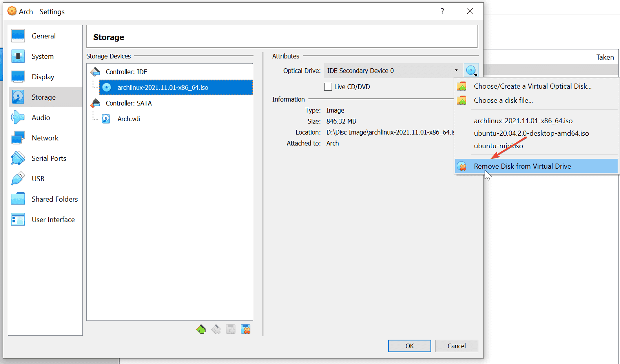This screenshot has height=364, width=620.
Task: Click the help question mark in title bar
Action: 442,11
